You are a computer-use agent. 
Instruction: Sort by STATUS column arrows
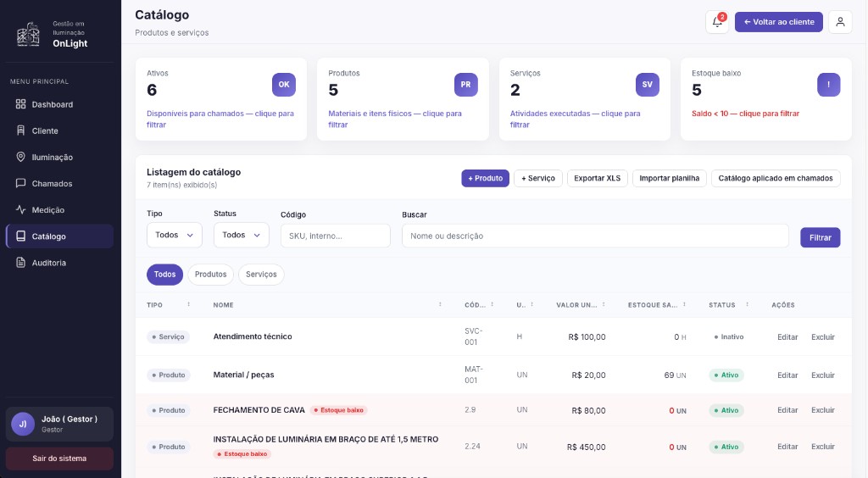coord(748,304)
